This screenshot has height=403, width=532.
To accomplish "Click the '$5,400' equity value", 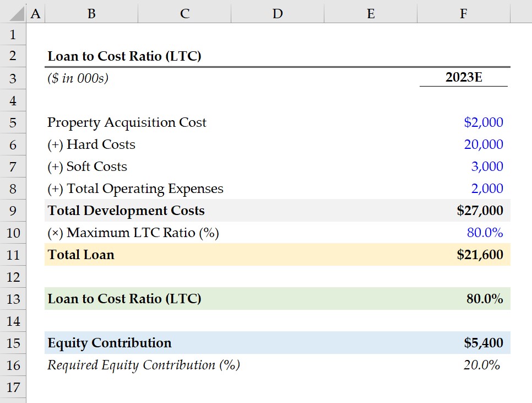I will [484, 343].
